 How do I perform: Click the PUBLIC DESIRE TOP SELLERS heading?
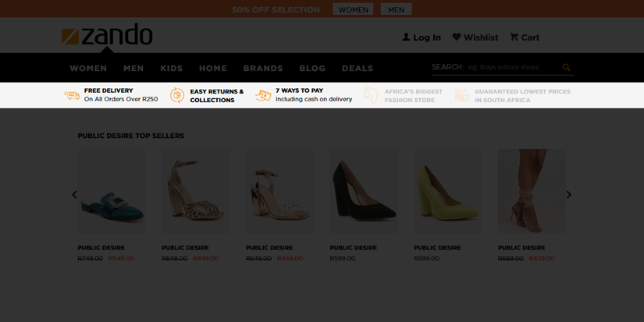coord(131,136)
